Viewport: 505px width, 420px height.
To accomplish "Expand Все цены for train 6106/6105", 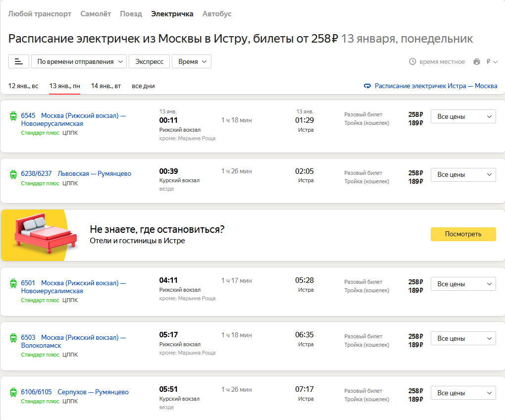I will 463,393.
